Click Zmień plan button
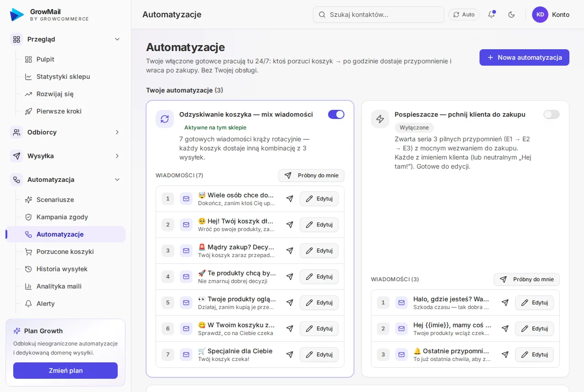Image resolution: width=584 pixels, height=392 pixels. (65, 371)
